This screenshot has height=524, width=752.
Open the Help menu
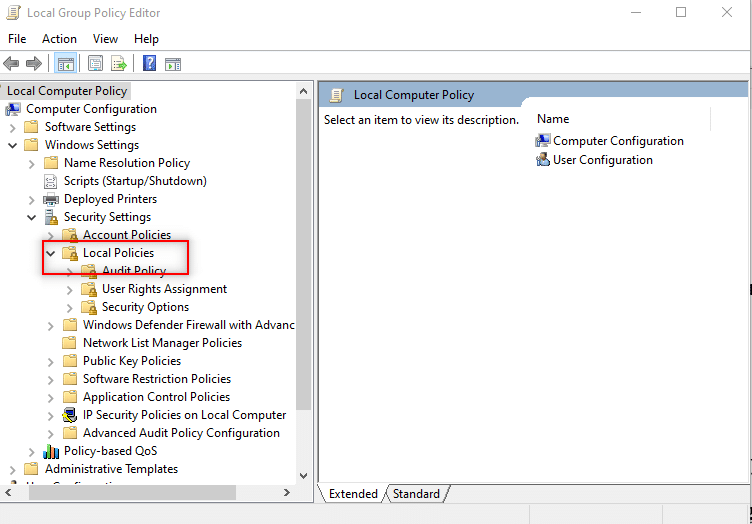pos(146,39)
